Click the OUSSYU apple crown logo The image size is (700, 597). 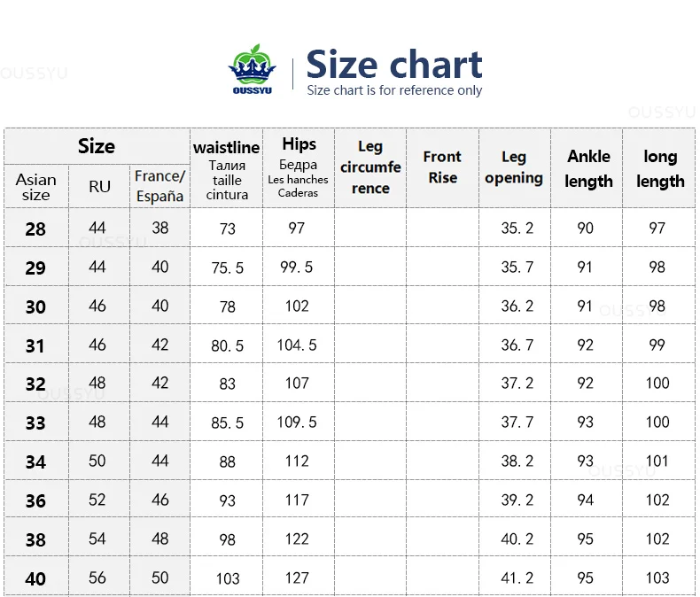click(253, 69)
